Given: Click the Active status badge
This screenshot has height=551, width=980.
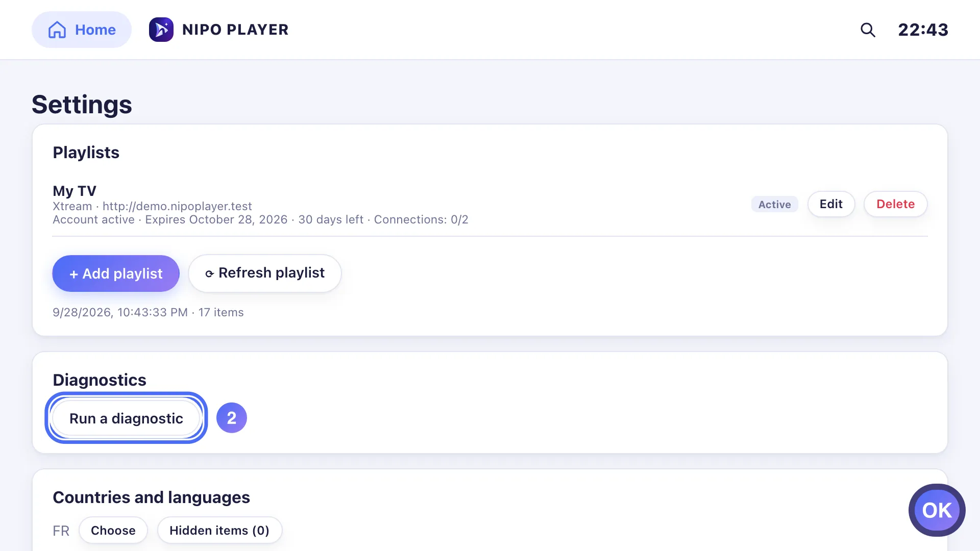Looking at the screenshot, I should [x=774, y=205].
